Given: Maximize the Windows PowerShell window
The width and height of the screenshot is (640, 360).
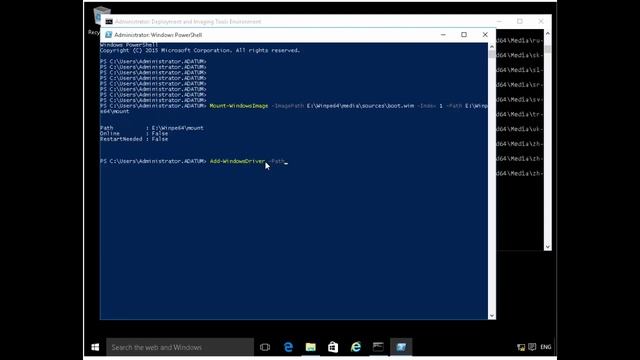Looking at the screenshot, I should tap(464, 35).
